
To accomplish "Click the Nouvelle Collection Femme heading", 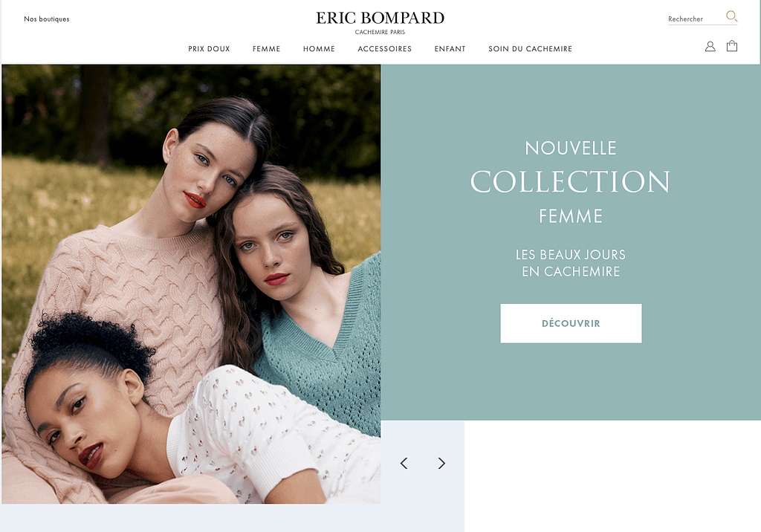I will tap(570, 182).
